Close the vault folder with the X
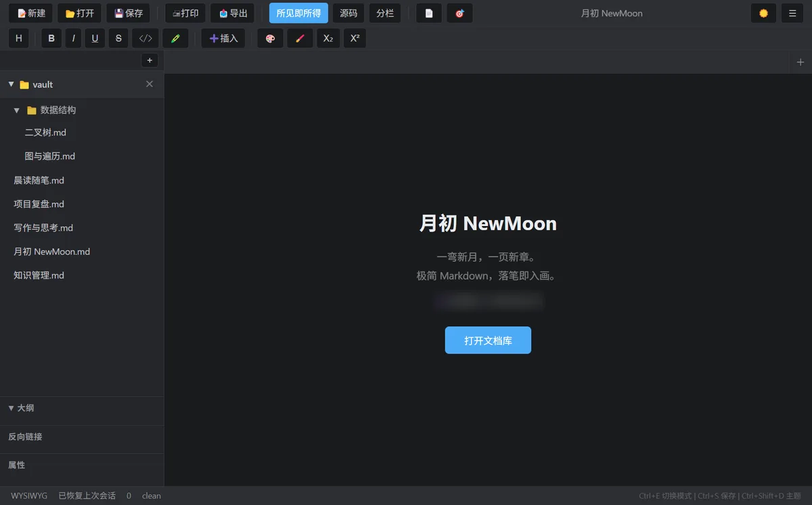 click(150, 84)
